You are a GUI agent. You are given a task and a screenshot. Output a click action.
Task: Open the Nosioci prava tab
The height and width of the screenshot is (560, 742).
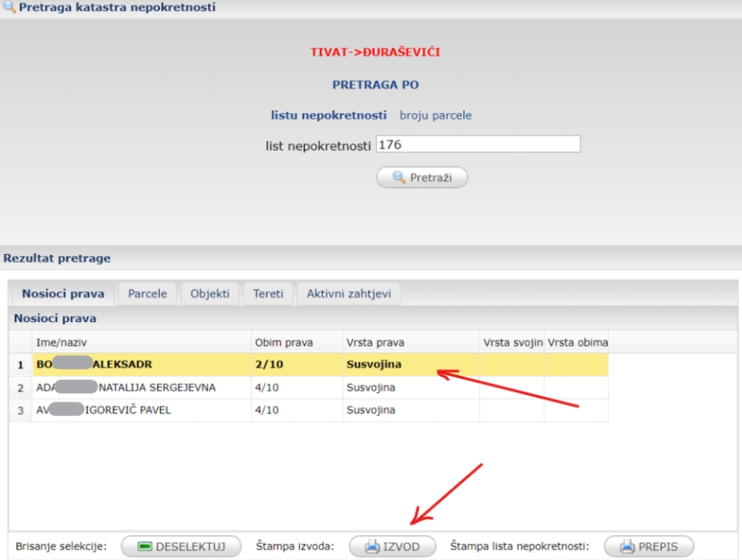(x=63, y=293)
